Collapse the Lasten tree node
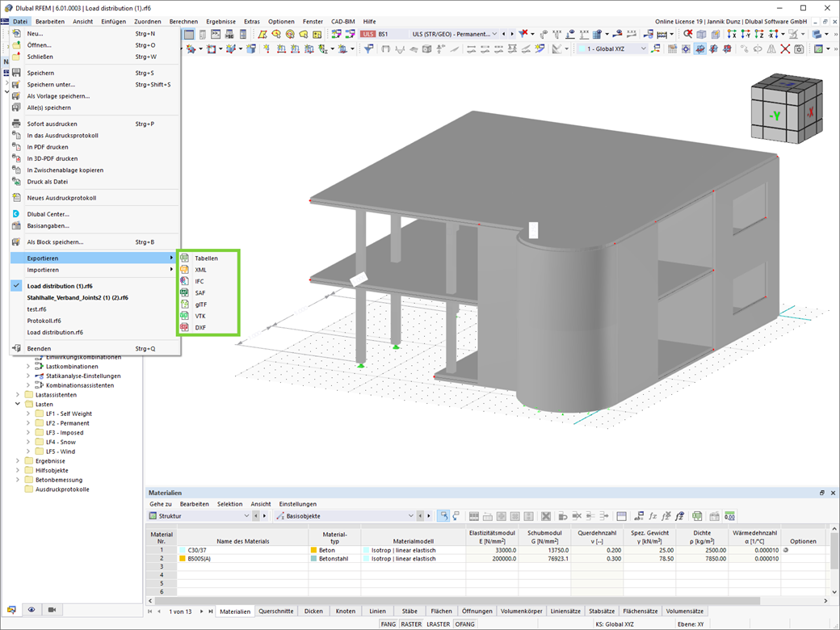 tap(18, 405)
